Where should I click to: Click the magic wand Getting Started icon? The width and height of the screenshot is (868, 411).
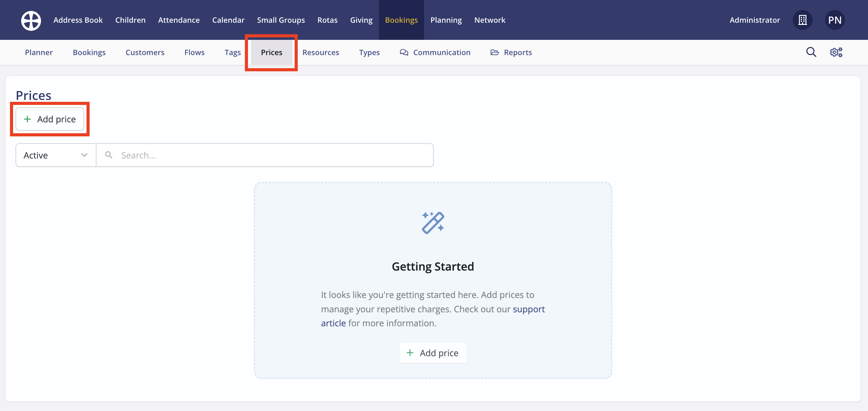click(x=433, y=223)
